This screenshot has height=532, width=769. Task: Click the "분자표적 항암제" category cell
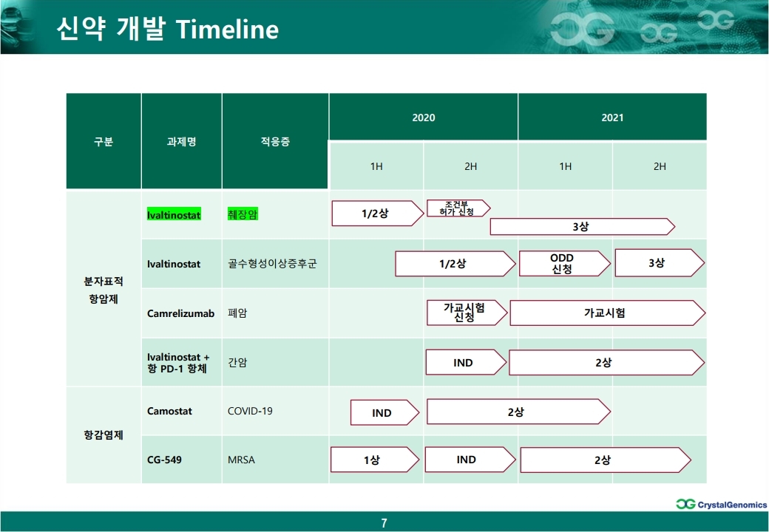(104, 290)
